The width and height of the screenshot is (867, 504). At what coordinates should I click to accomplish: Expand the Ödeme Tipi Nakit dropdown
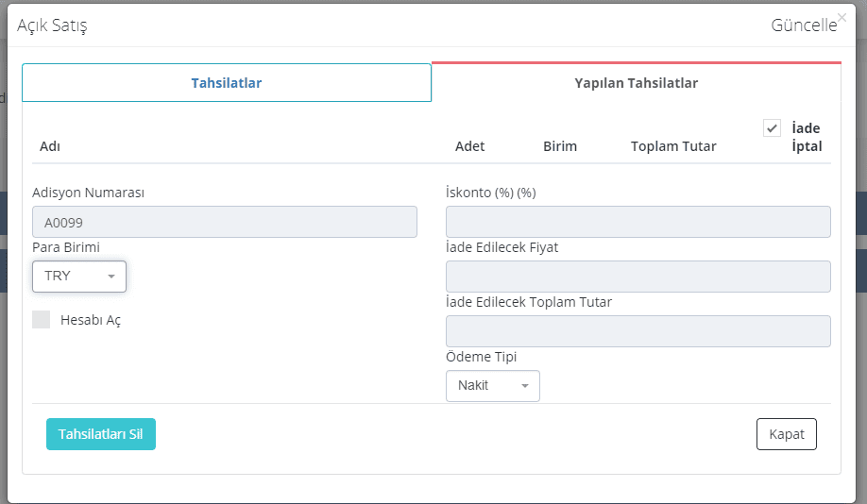click(493, 386)
